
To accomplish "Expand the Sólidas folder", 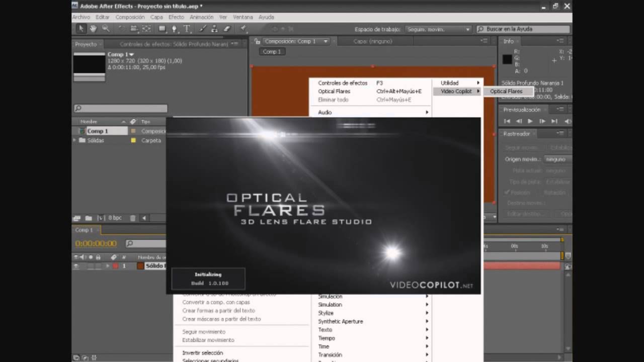I will (75, 140).
